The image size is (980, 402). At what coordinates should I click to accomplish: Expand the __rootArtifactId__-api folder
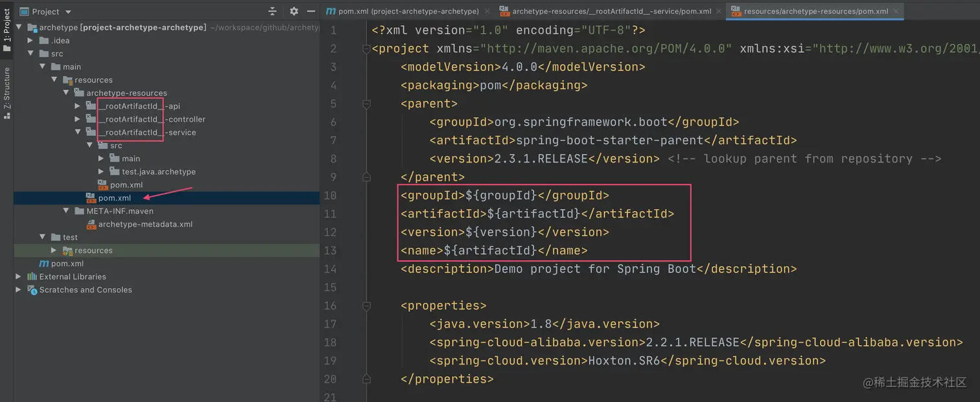click(x=78, y=106)
